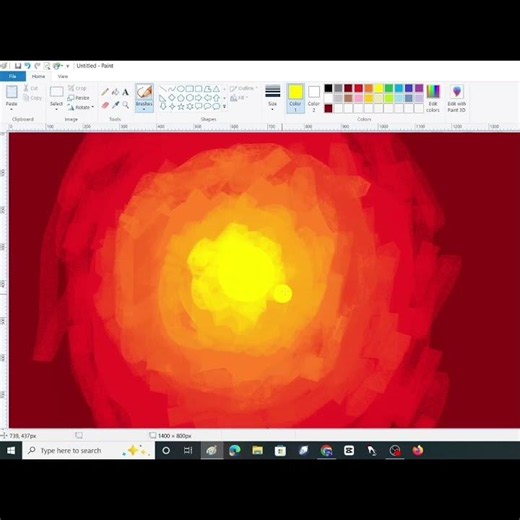Click the Redo arrow in title bar

(x=37, y=66)
